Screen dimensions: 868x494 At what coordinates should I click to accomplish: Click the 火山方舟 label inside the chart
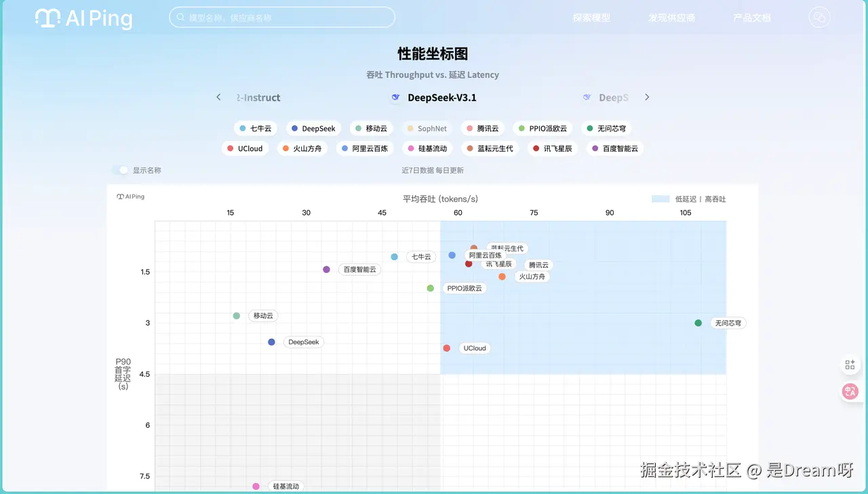(532, 276)
